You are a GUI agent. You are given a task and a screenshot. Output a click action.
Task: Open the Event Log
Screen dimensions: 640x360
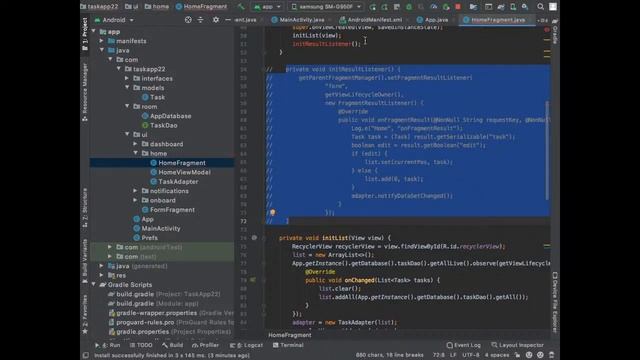click(464, 345)
